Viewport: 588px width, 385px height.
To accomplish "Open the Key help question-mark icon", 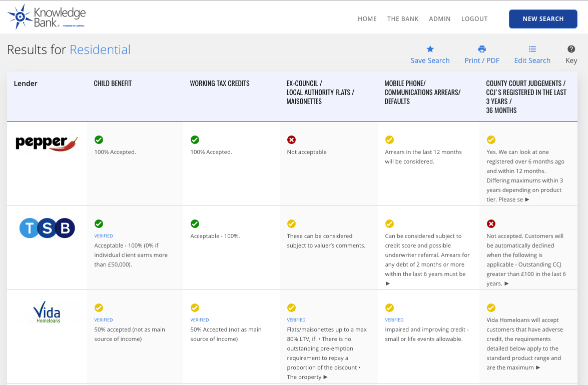I will point(571,49).
